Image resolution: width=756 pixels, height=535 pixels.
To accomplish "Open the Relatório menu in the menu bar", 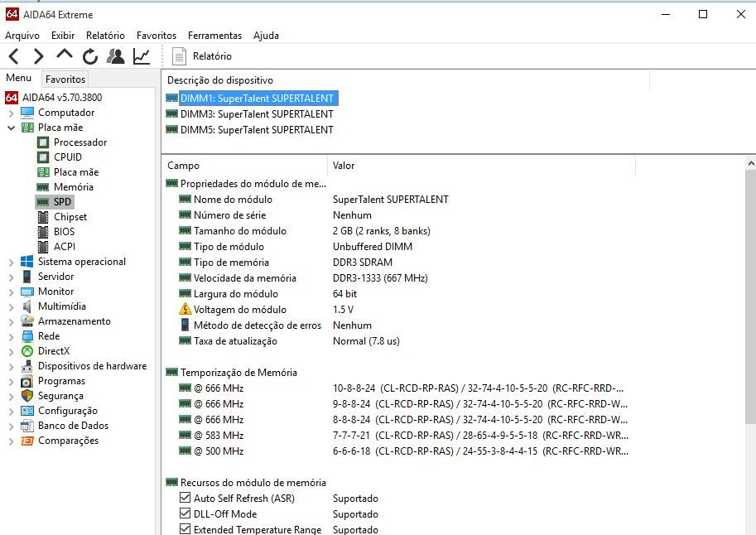I will [x=106, y=36].
